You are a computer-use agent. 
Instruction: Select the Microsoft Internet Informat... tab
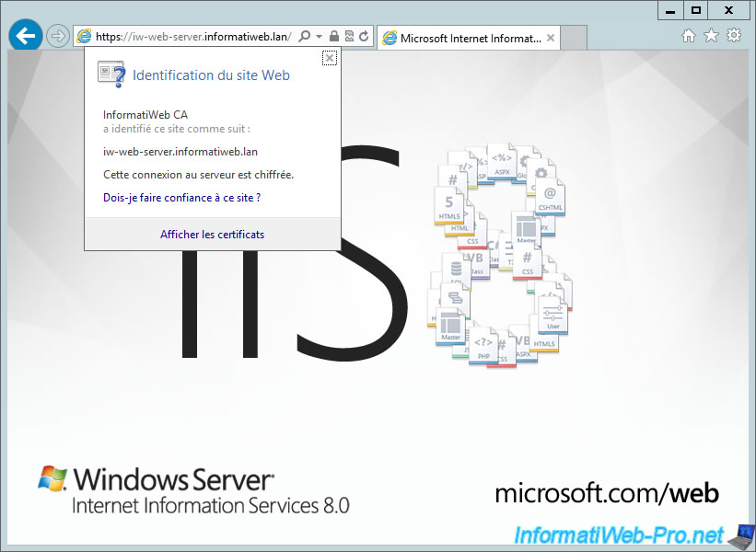468,38
